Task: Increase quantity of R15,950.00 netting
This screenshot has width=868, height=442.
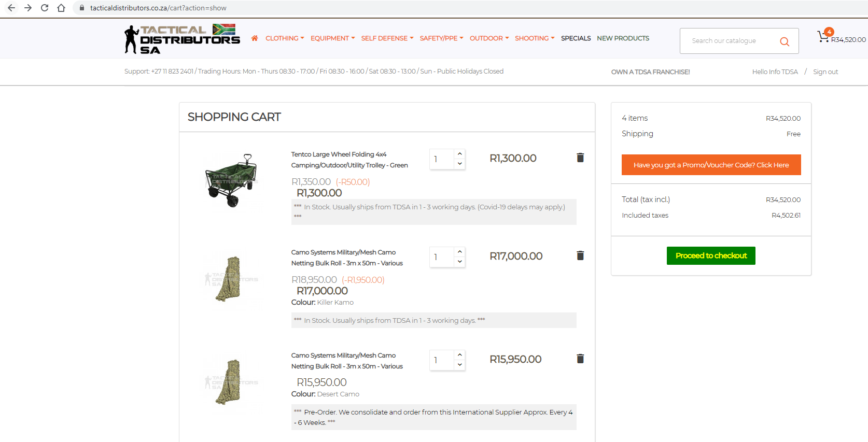Action: click(x=459, y=355)
